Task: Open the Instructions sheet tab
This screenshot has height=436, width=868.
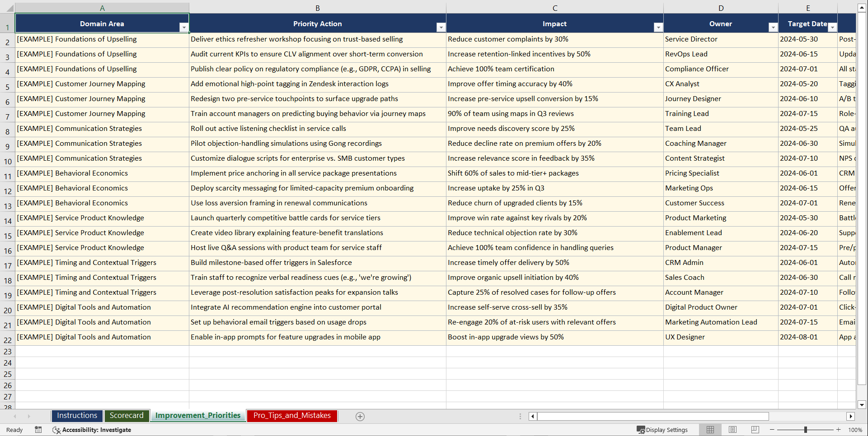Action: point(77,415)
